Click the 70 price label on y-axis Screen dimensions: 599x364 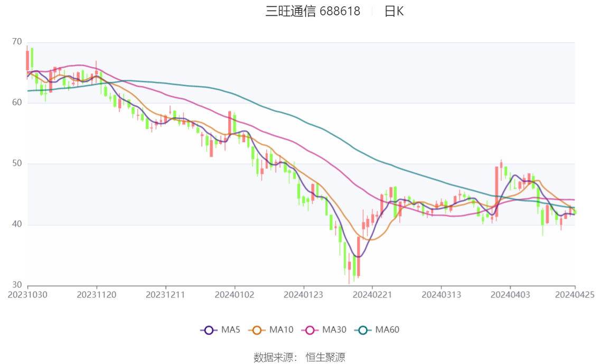pyautogui.click(x=16, y=42)
